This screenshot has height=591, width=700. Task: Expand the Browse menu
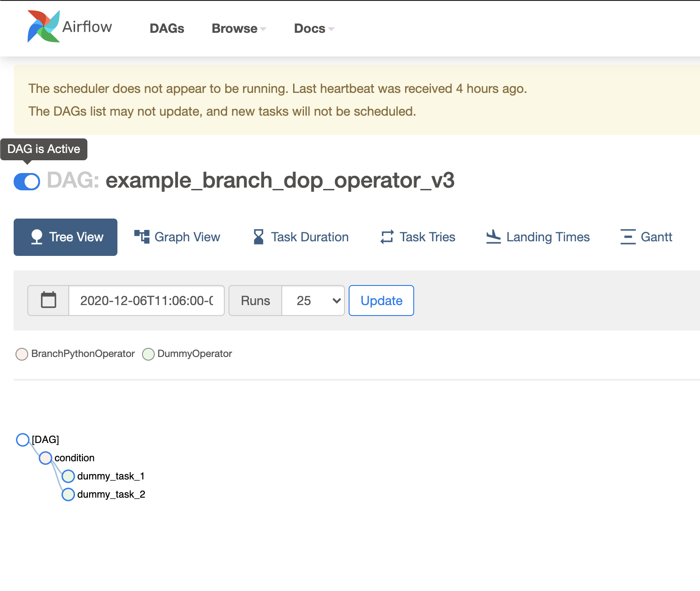coord(239,28)
